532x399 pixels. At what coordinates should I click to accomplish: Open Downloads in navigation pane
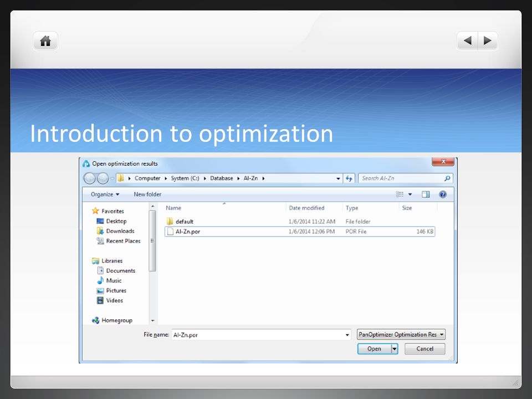tap(116, 231)
